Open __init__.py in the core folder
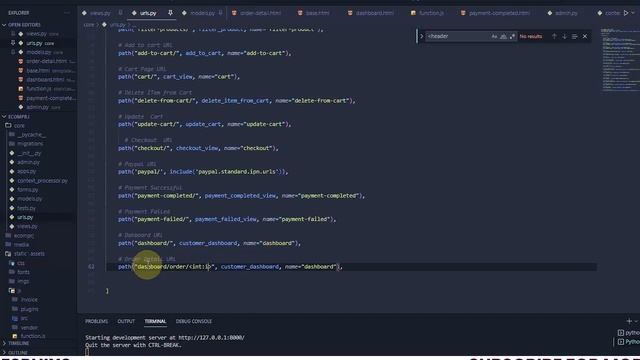 29,153
